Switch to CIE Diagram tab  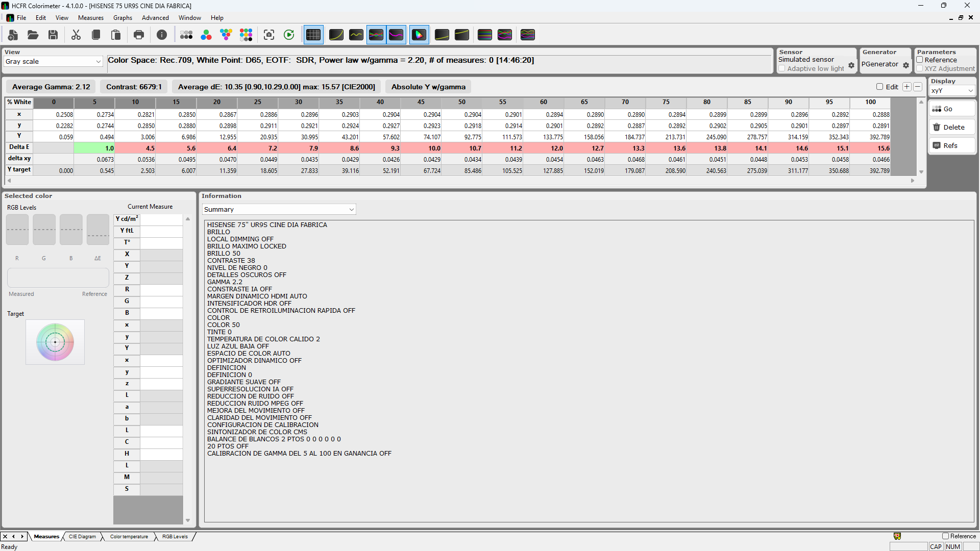[82, 537]
